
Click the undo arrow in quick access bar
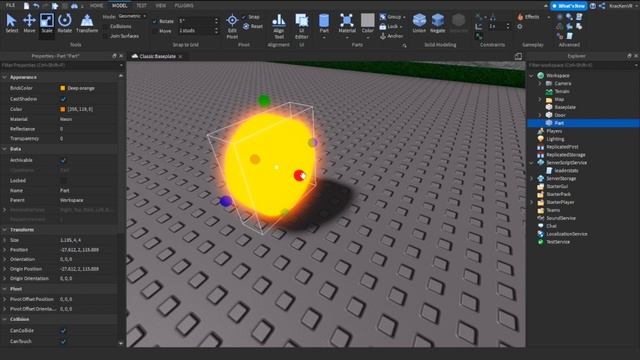(36, 6)
